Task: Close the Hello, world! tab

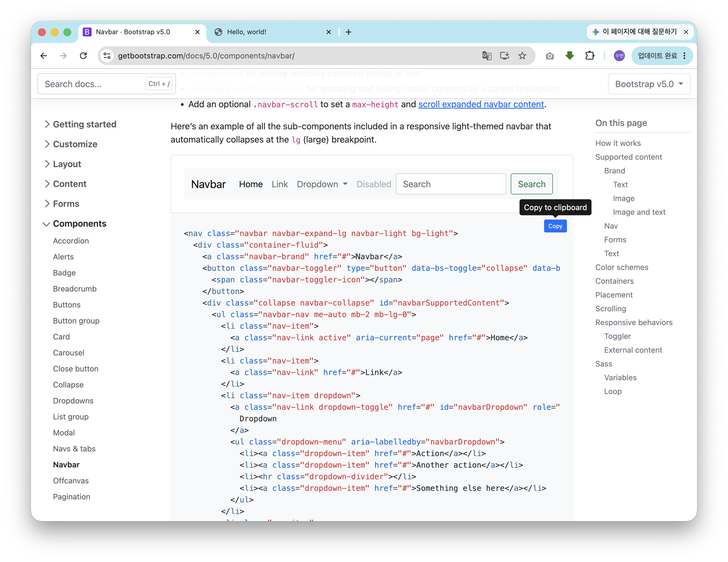Action: coord(329,32)
